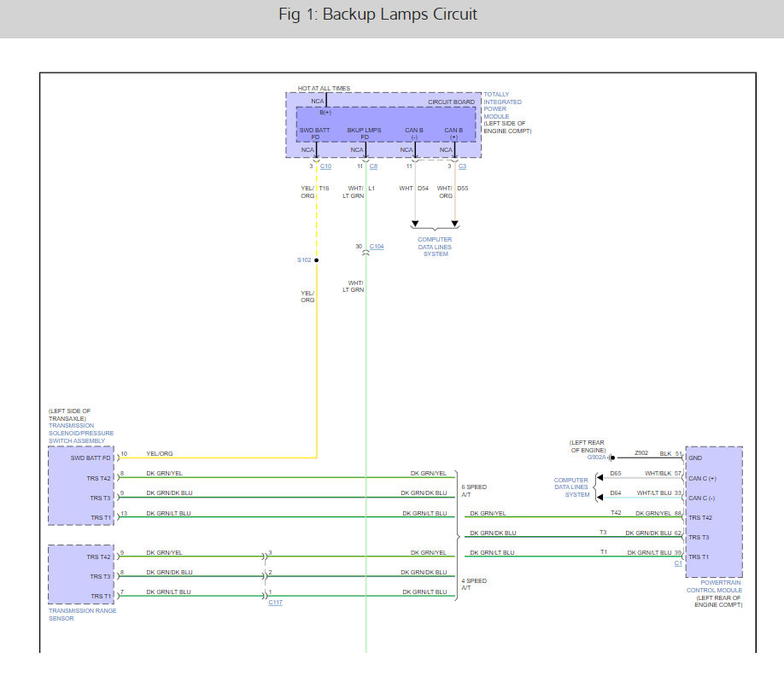Click the 'Z902' circuit code
The width and height of the screenshot is (784, 682).
(x=641, y=452)
